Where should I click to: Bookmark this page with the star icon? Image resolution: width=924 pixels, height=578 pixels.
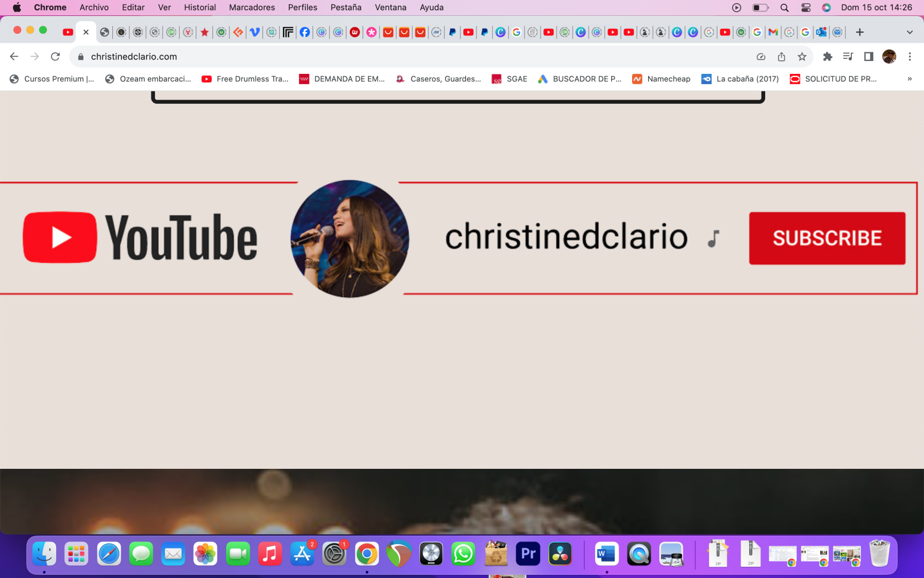click(x=802, y=57)
